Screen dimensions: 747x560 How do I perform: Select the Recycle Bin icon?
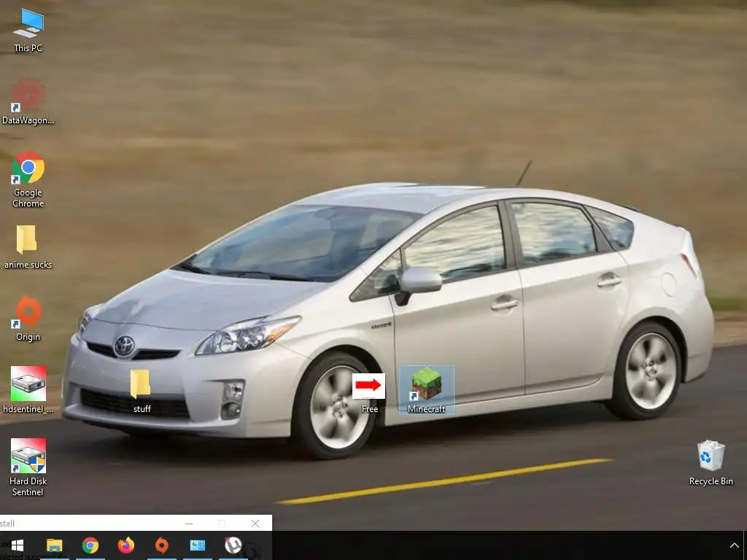pos(711,456)
